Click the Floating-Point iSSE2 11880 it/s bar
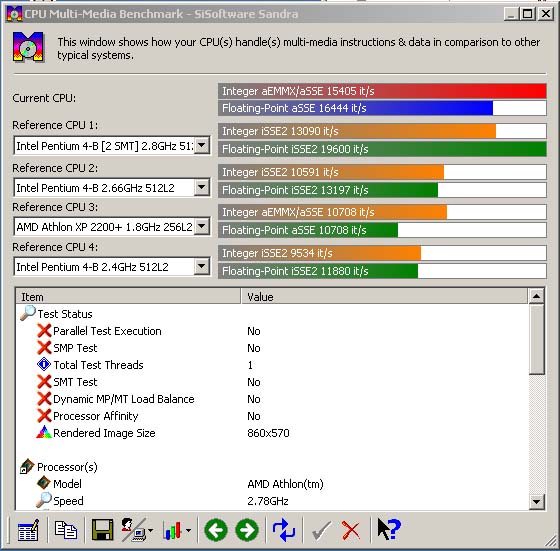The height and width of the screenshot is (551, 560). pyautogui.click(x=318, y=271)
